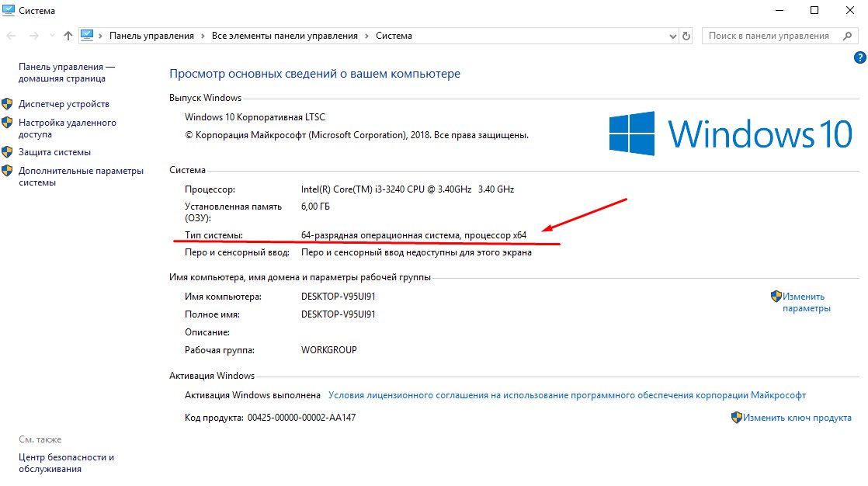The width and height of the screenshot is (868, 486).
Task: Click the shield icon beside 'Дополнительные параметры системы'
Action: coord(7,171)
